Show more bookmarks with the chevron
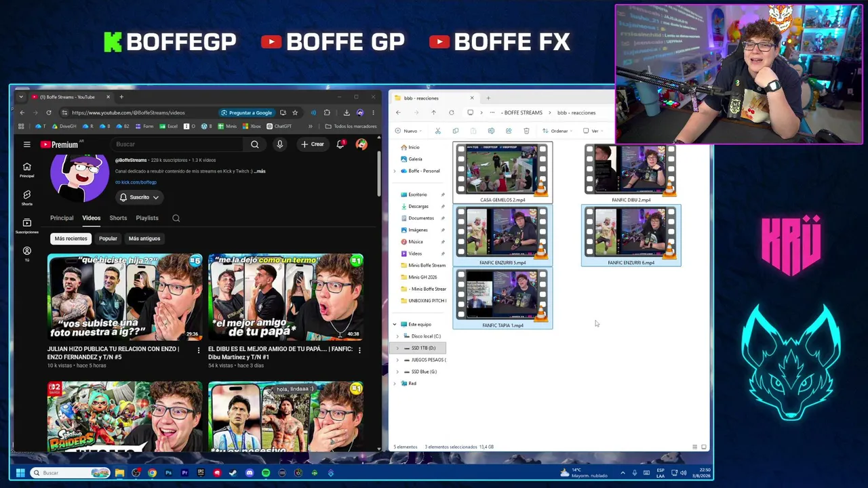 [311, 126]
